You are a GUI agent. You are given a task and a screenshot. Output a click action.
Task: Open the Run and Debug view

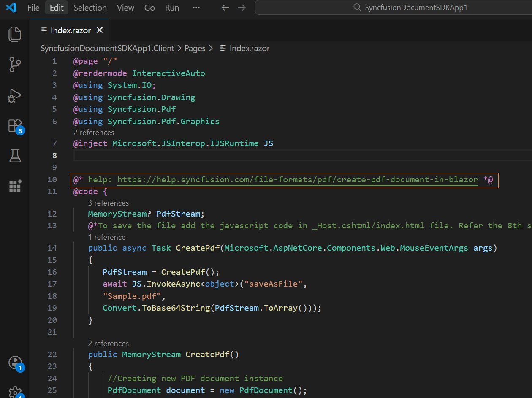15,96
